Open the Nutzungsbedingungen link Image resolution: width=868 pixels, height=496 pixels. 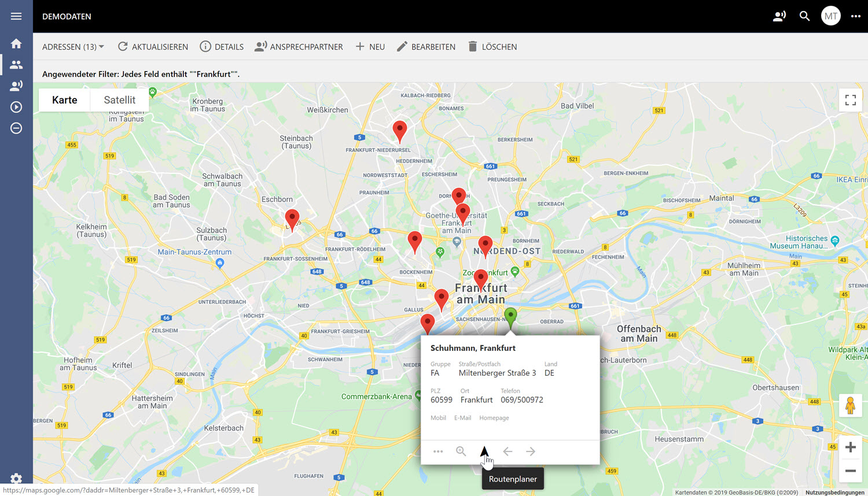[x=834, y=493]
